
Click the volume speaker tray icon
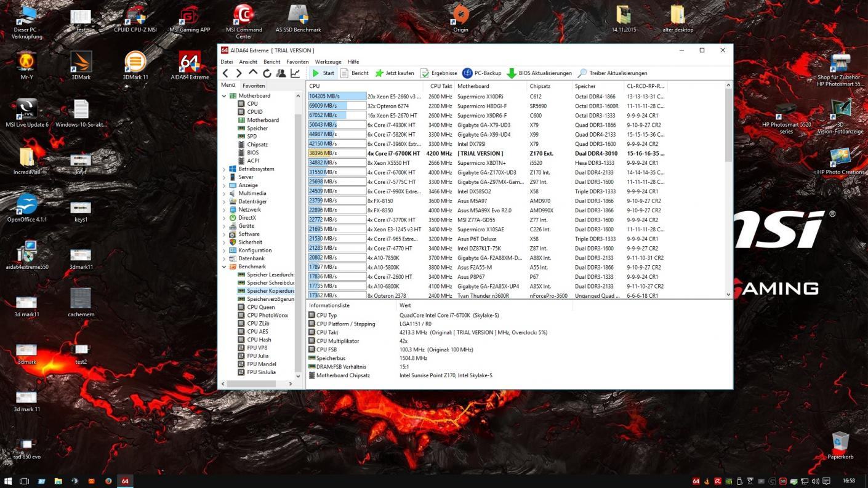tap(815, 481)
